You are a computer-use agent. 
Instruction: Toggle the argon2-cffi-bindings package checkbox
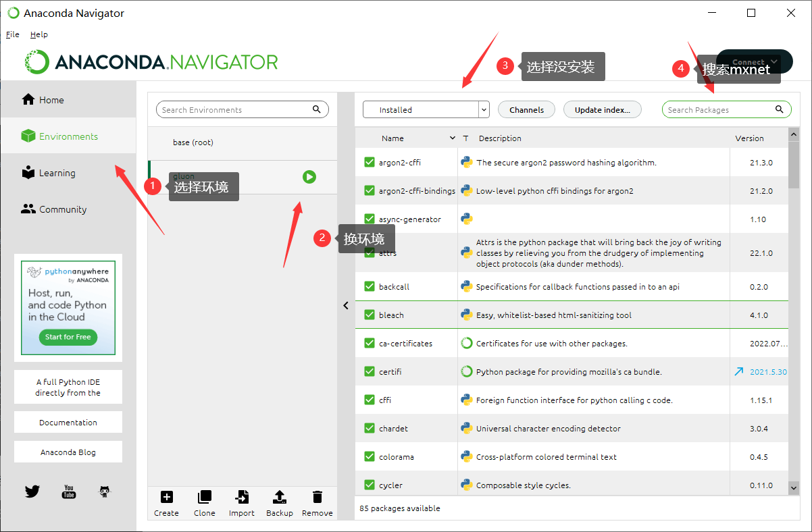(x=369, y=190)
